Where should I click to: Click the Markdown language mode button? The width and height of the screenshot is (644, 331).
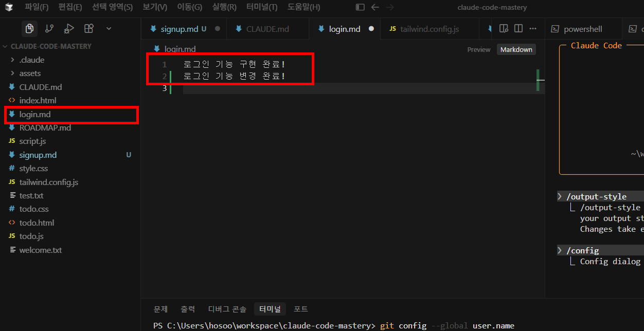(516, 49)
